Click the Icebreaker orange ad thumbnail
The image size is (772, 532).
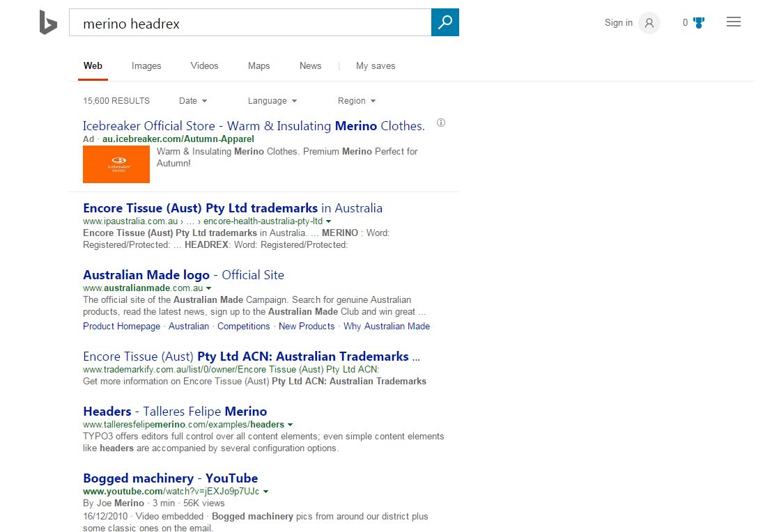click(116, 164)
